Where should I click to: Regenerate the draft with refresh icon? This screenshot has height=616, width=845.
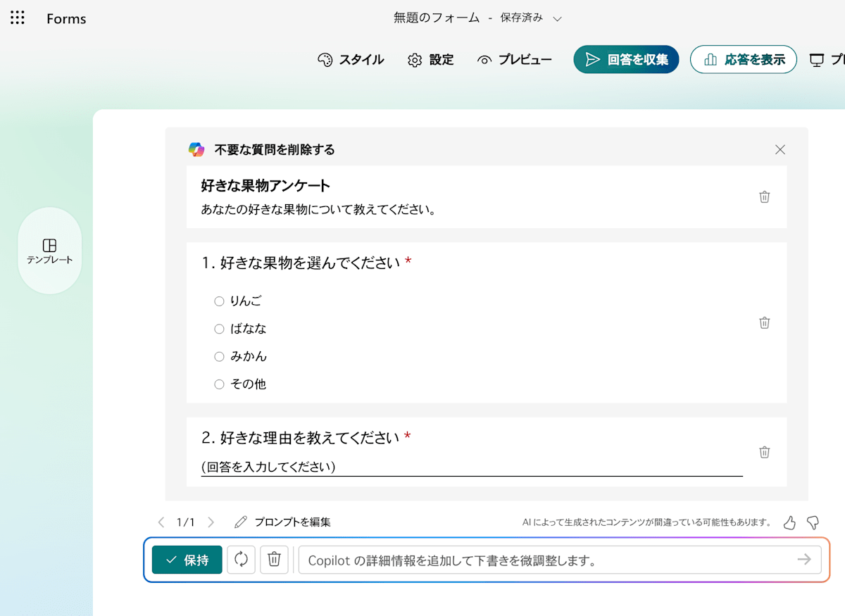[x=241, y=560]
